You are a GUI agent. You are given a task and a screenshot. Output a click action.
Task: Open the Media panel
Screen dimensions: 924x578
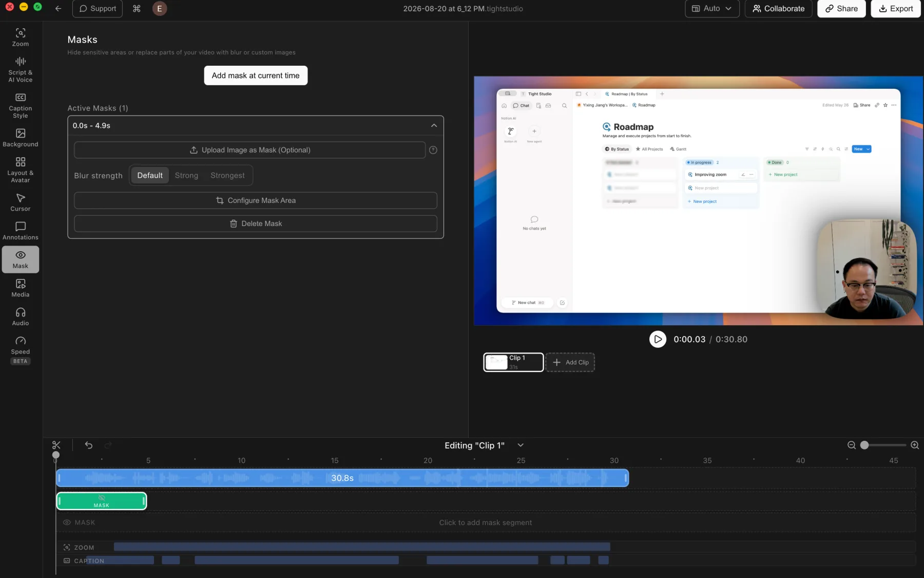coord(21,288)
